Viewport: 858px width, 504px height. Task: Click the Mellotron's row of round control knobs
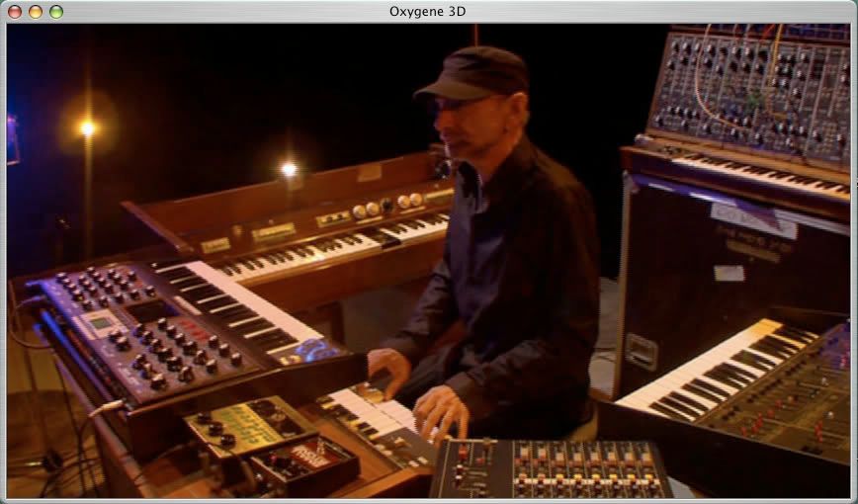coord(384,206)
